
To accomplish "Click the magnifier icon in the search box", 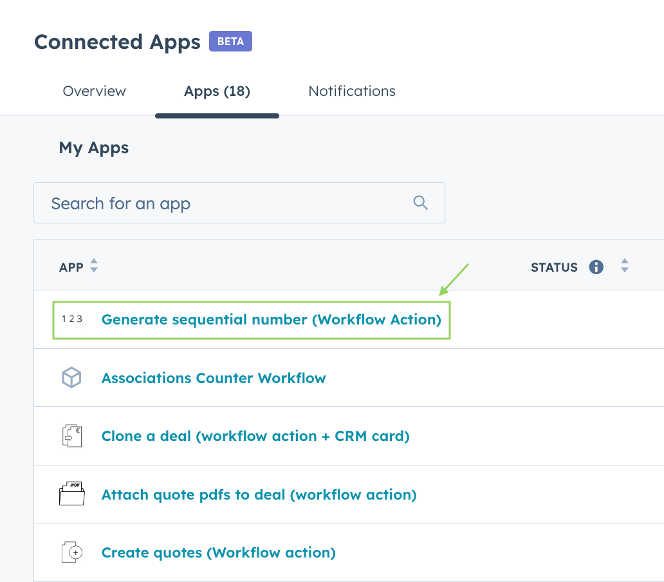I will pos(420,203).
